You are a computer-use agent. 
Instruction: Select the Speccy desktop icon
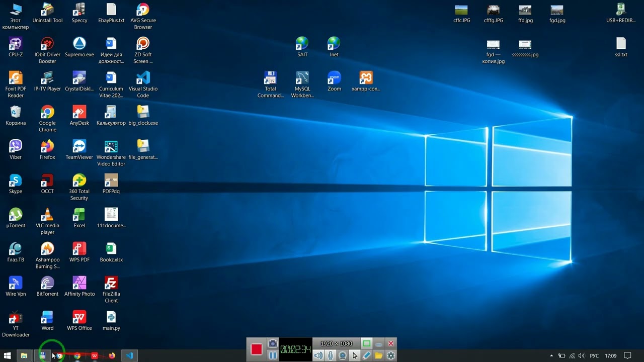79,13
